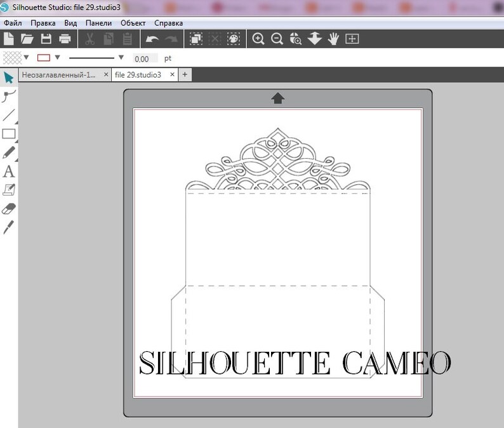The height and width of the screenshot is (428, 504).
Task: Expand fill pattern dropdown arrow
Action: click(27, 58)
